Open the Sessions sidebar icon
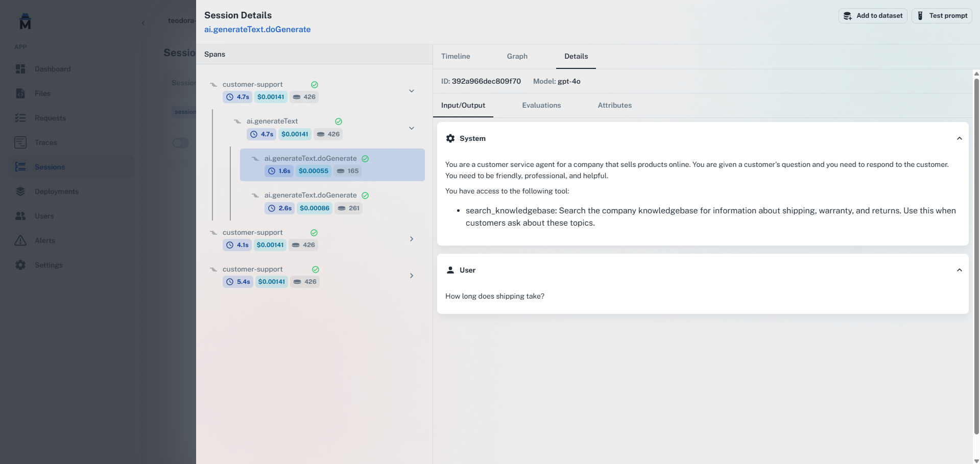This screenshot has height=464, width=980. pos(20,167)
